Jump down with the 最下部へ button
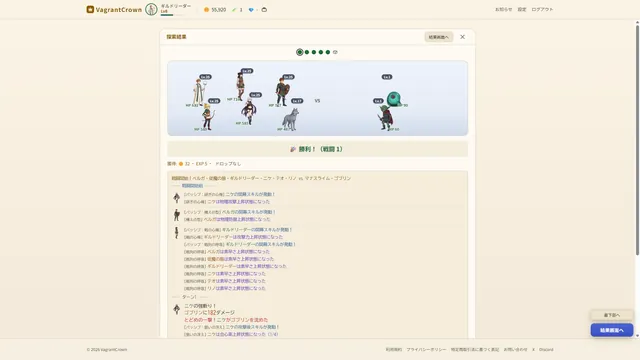 (612, 315)
